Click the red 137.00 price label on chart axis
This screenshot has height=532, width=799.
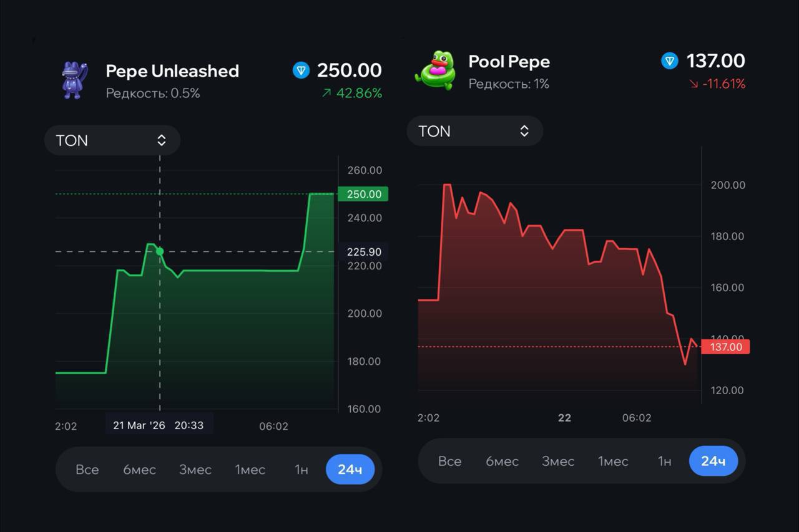pos(726,347)
